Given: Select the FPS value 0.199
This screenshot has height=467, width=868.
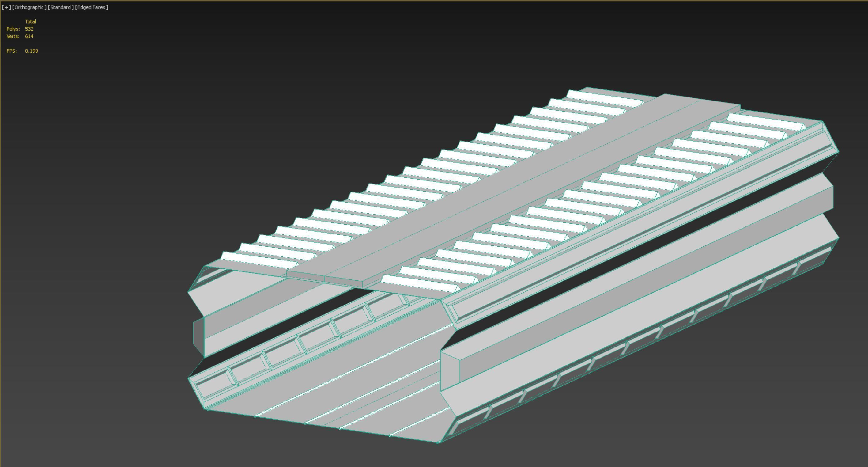Looking at the screenshot, I should [32, 51].
